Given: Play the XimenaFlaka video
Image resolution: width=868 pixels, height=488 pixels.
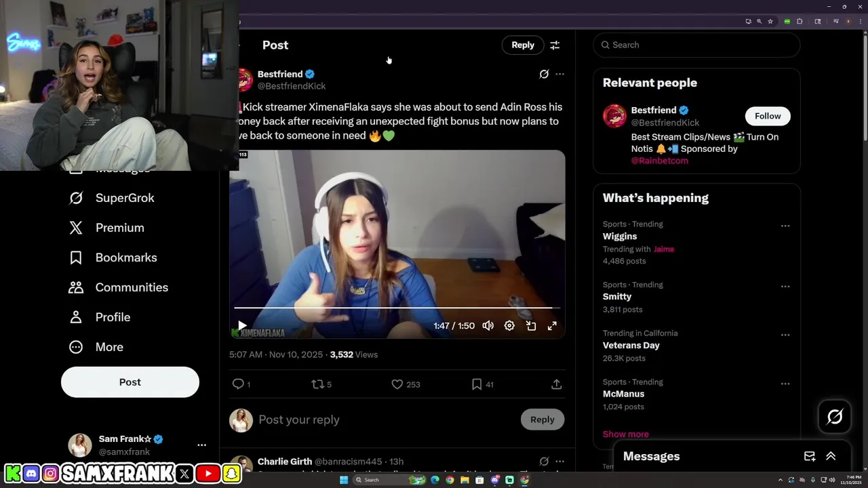Looking at the screenshot, I should click(242, 326).
